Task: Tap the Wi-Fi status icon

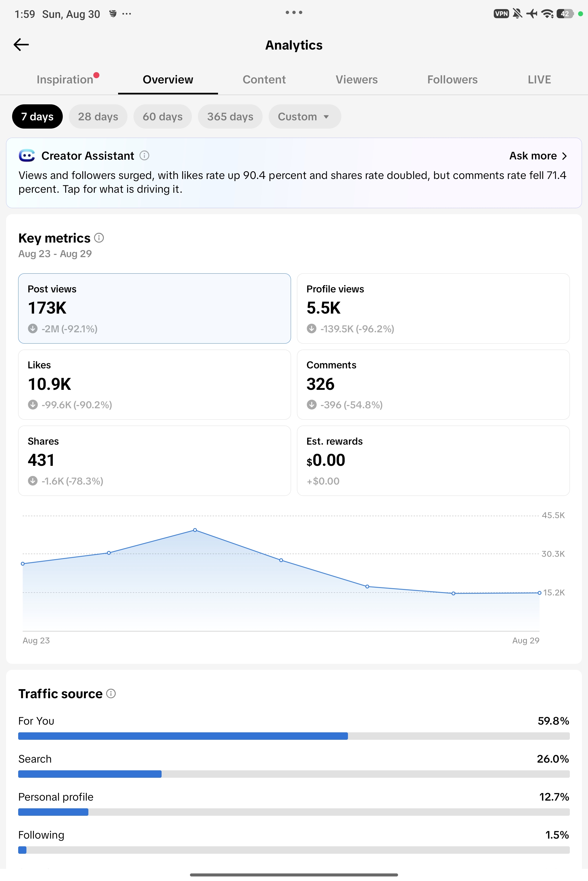Action: (x=548, y=14)
